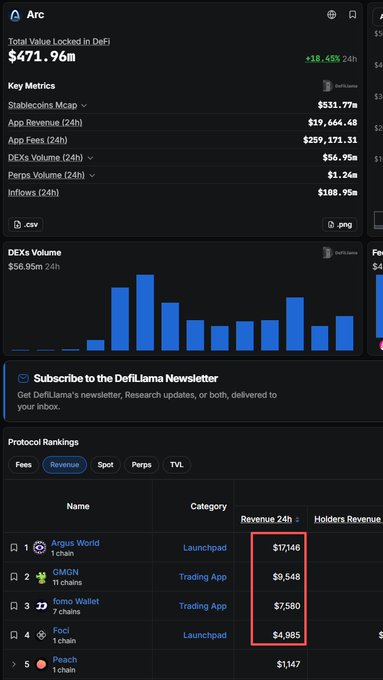Click the GMGN frog logo
383x680 pixels.
click(x=41, y=577)
